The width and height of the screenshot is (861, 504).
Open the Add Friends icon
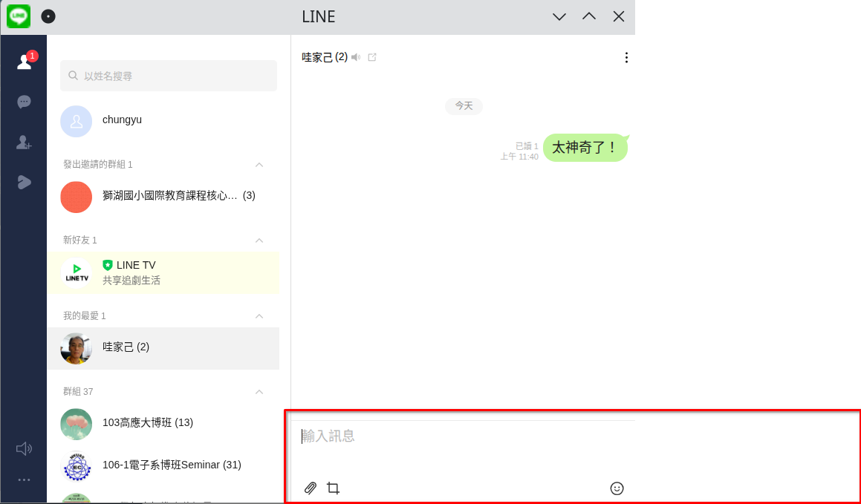click(x=24, y=143)
